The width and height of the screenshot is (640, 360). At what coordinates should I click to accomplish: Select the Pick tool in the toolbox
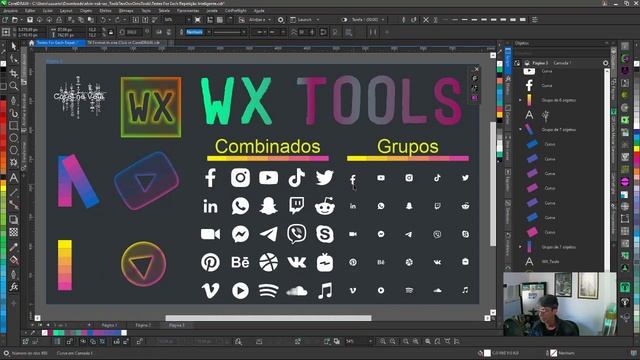tap(14, 46)
